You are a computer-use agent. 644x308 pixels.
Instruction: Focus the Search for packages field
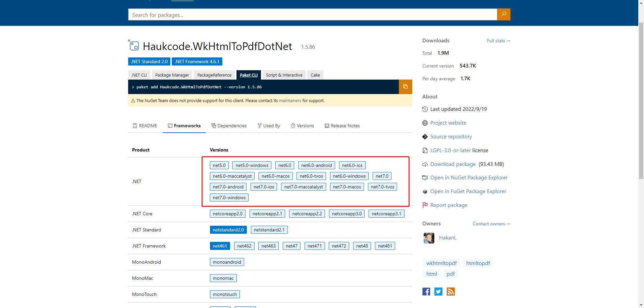pos(313,14)
